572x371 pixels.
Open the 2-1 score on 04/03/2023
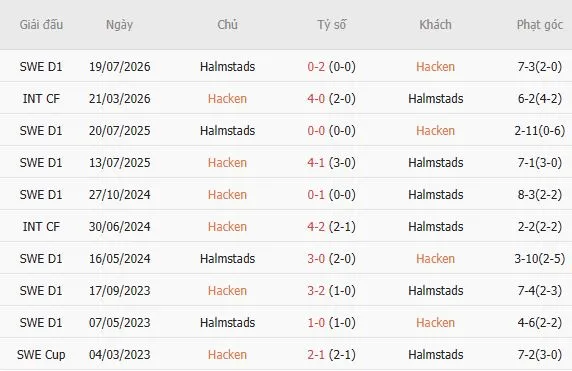pos(316,355)
